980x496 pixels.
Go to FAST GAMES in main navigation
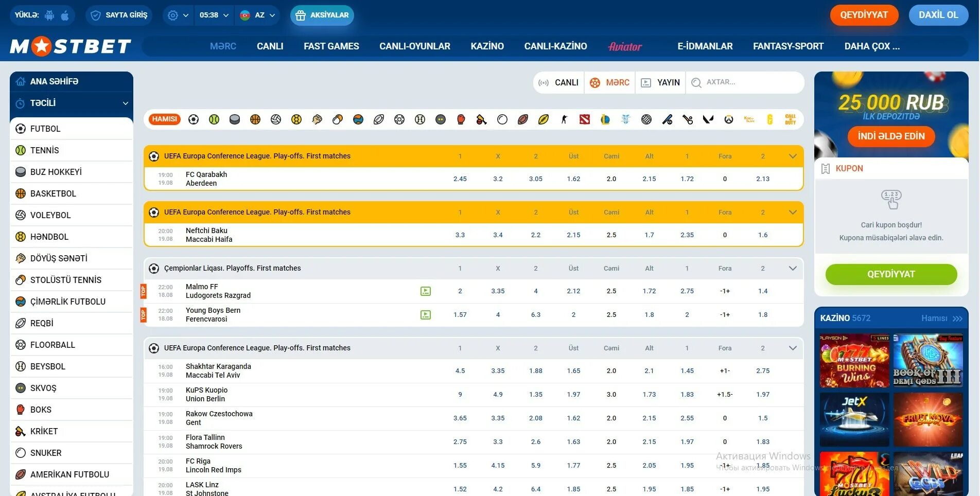(331, 46)
